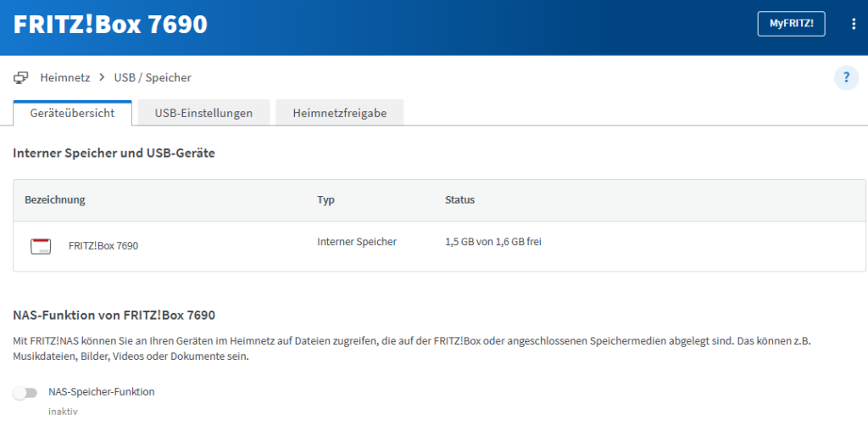Click the 1,5 GB von 1,6 GB frei status
868x426 pixels.
(492, 242)
